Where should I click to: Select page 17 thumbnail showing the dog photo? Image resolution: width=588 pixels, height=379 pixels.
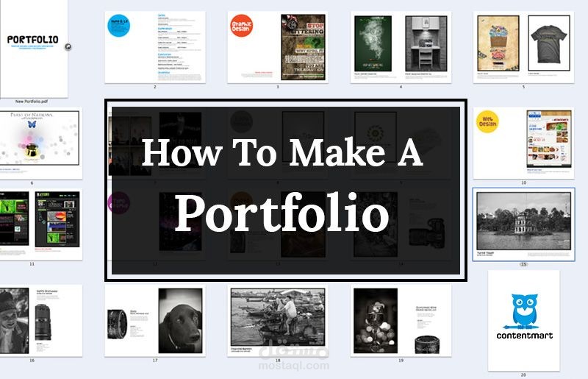(x=155, y=320)
